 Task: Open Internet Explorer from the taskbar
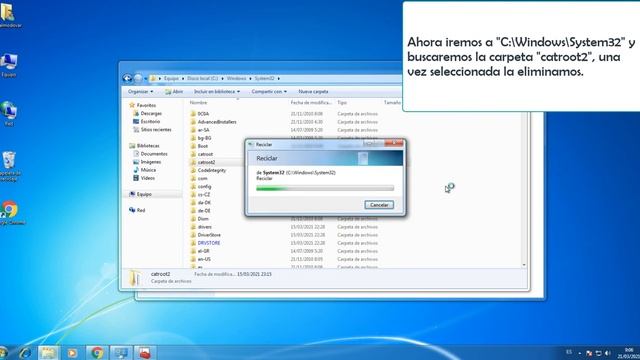click(x=24, y=353)
